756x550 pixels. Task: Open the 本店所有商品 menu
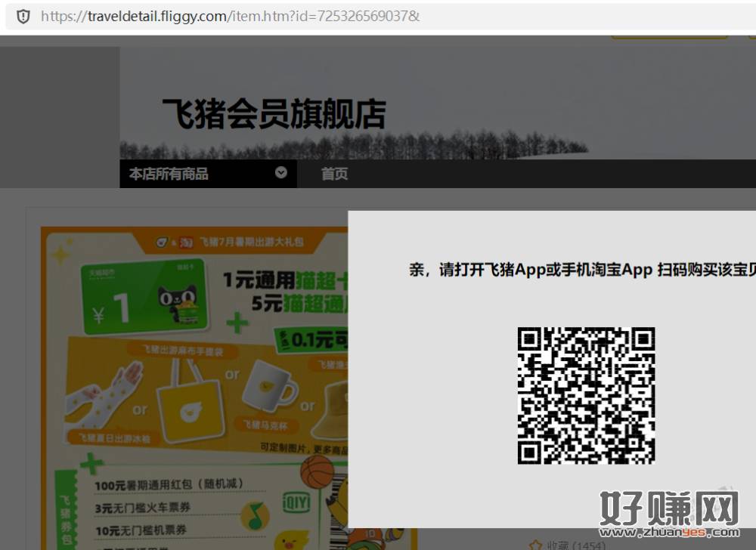(169, 174)
